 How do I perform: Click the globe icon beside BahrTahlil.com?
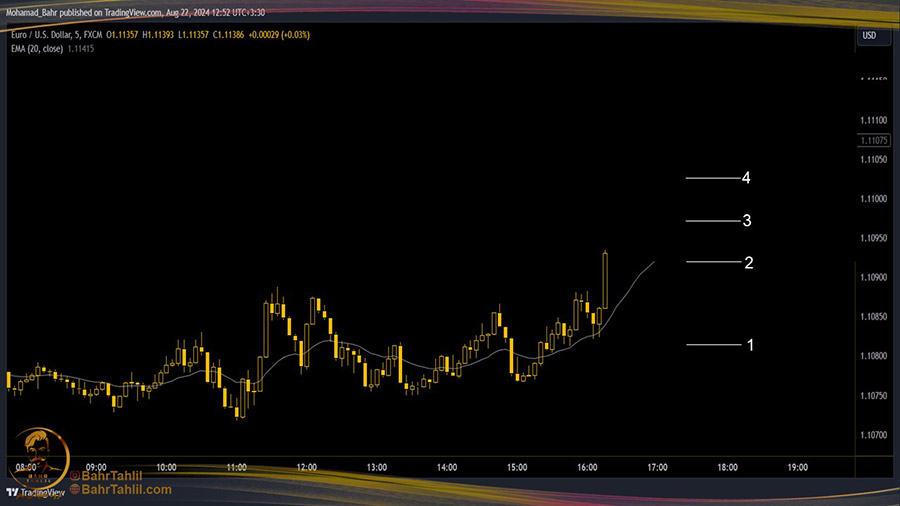[x=75, y=490]
